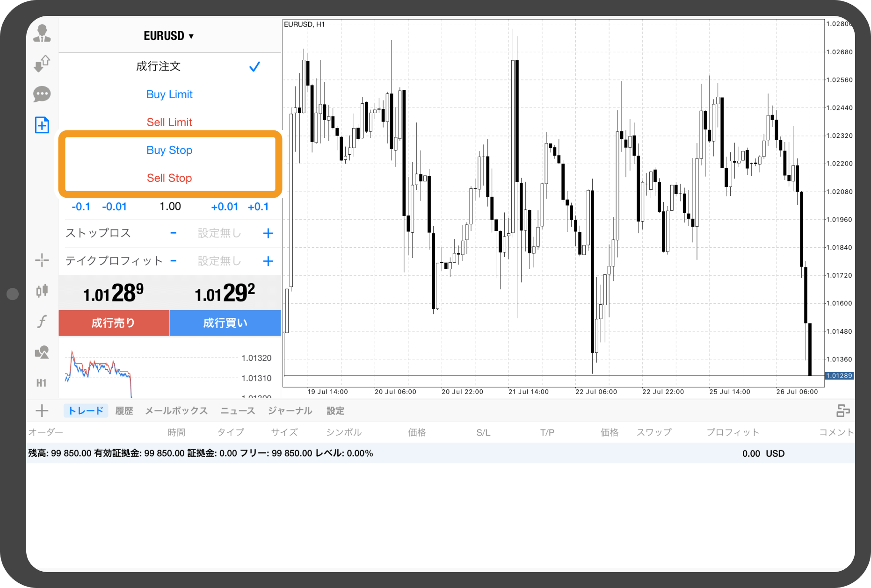Switch to the トレード tab
This screenshot has height=588, width=871.
(x=86, y=411)
